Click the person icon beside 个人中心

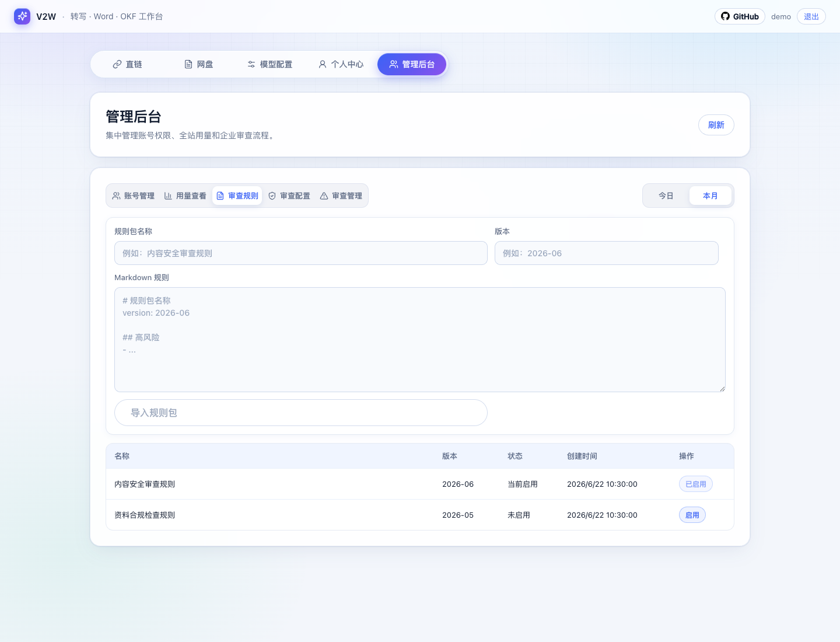tap(323, 64)
